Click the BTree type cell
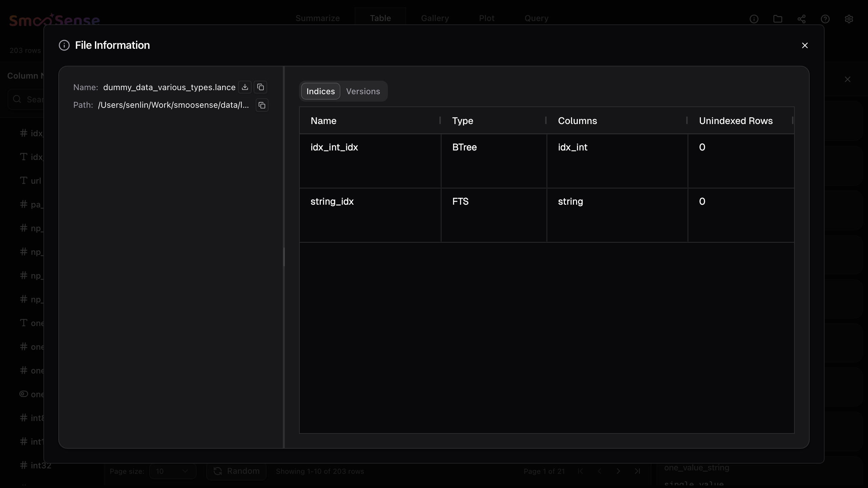The image size is (868, 488). [x=464, y=147]
